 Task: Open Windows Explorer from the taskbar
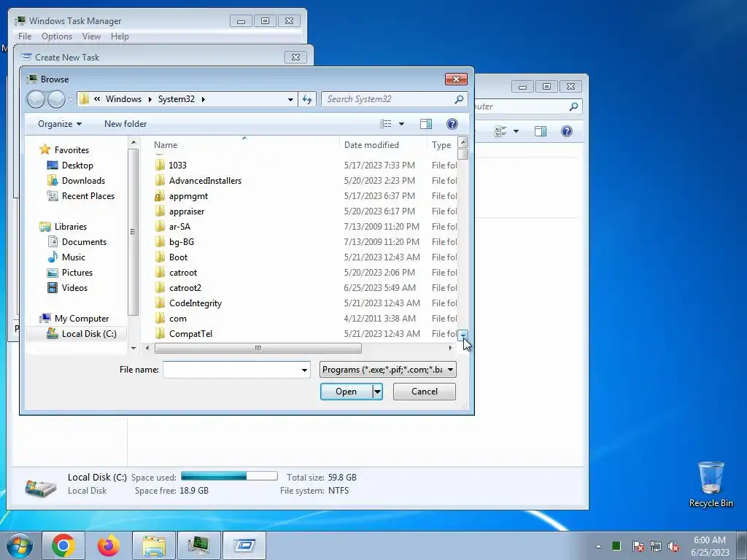153,545
